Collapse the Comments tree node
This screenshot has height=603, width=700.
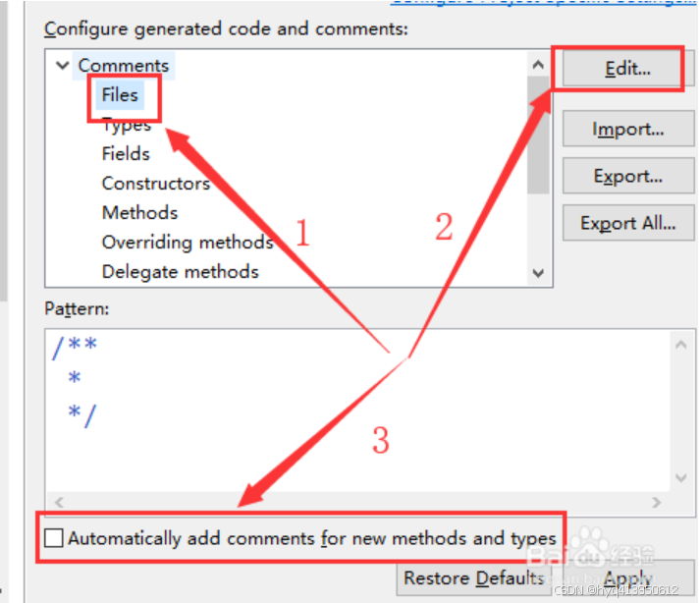click(x=63, y=66)
